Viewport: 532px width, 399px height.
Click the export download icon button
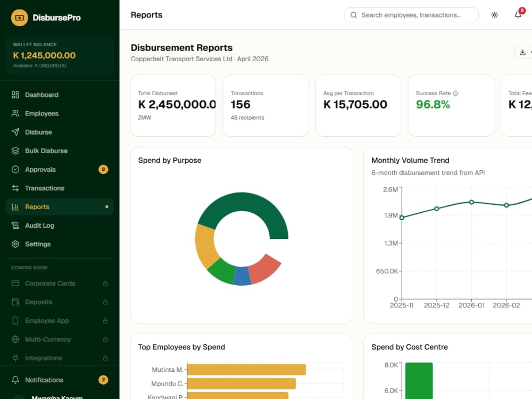click(522, 52)
